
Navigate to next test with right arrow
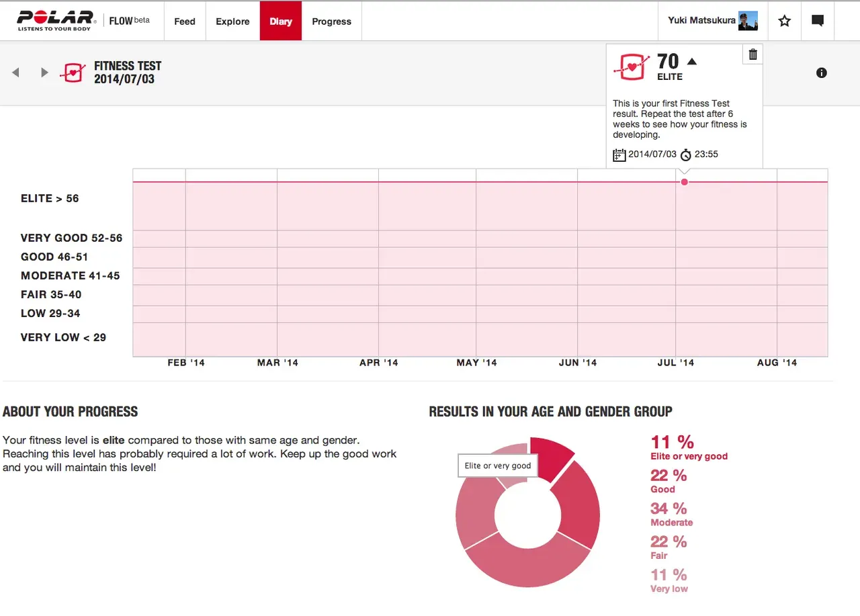click(44, 73)
